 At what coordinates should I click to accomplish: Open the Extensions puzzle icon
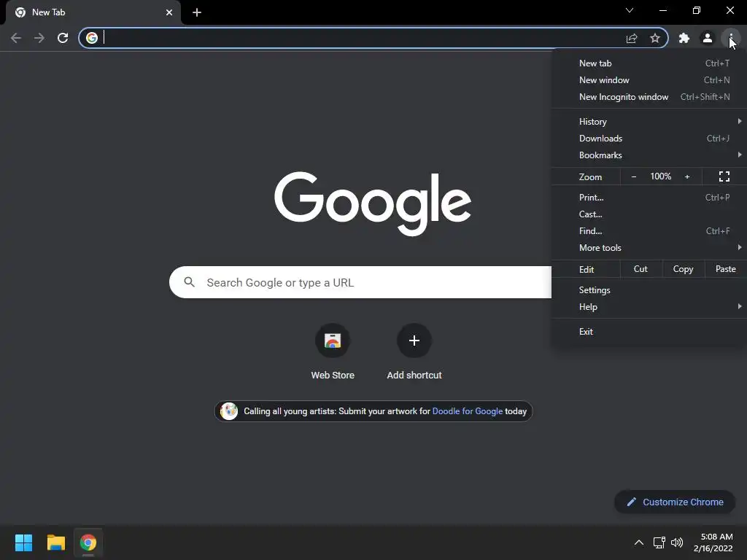[x=684, y=38]
